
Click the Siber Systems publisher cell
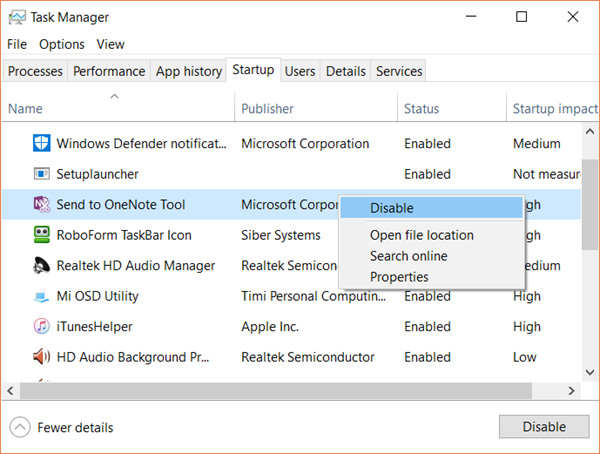281,235
